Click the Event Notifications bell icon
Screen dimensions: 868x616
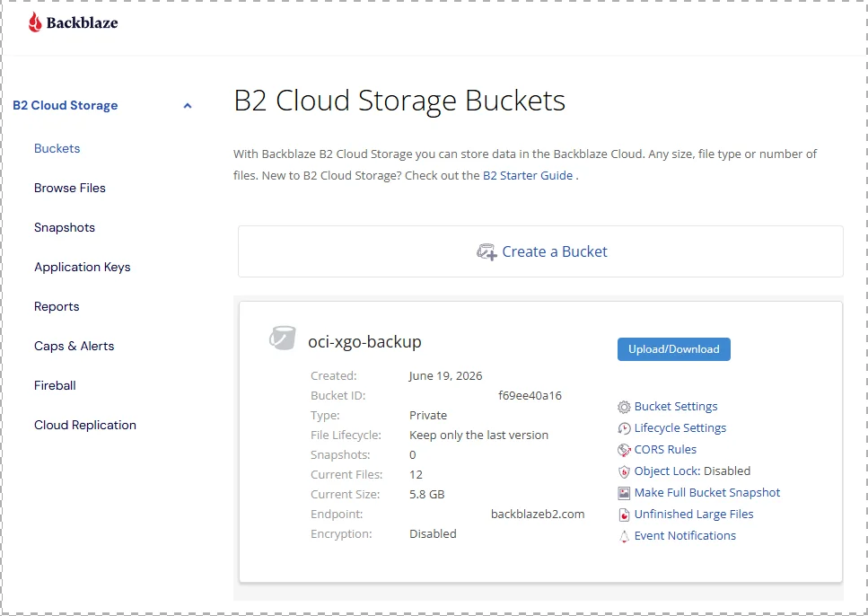(624, 537)
